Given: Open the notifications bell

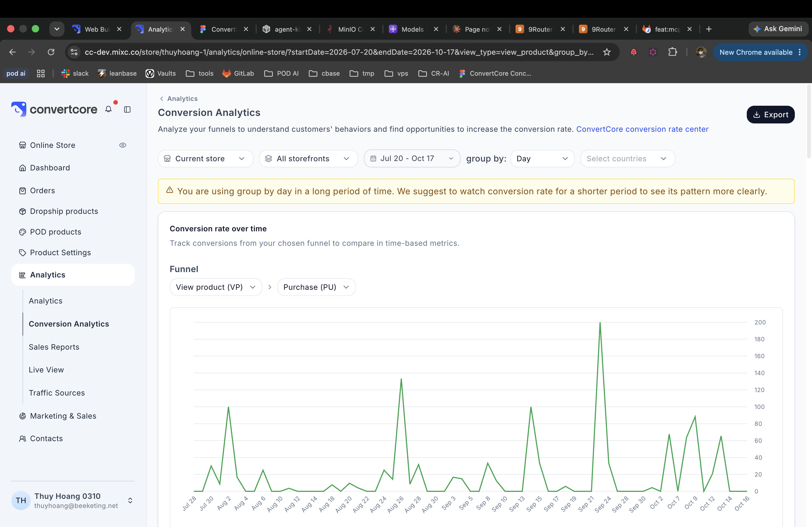Looking at the screenshot, I should (x=108, y=109).
